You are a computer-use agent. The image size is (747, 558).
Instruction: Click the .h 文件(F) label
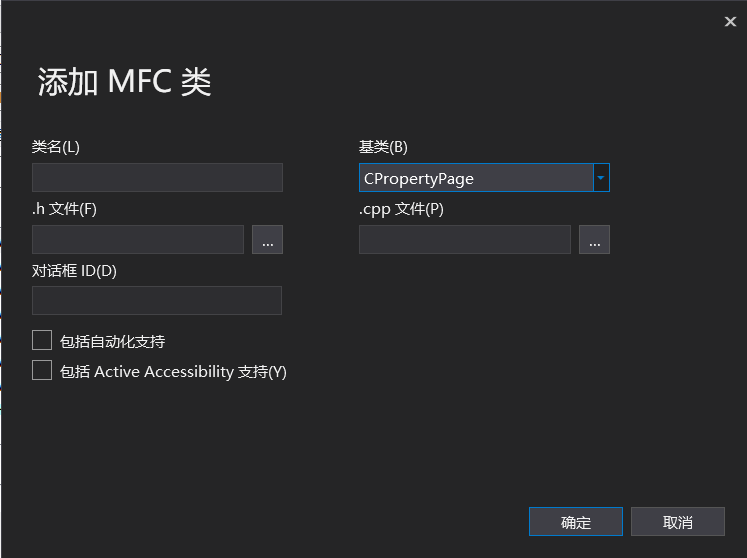click(64, 209)
